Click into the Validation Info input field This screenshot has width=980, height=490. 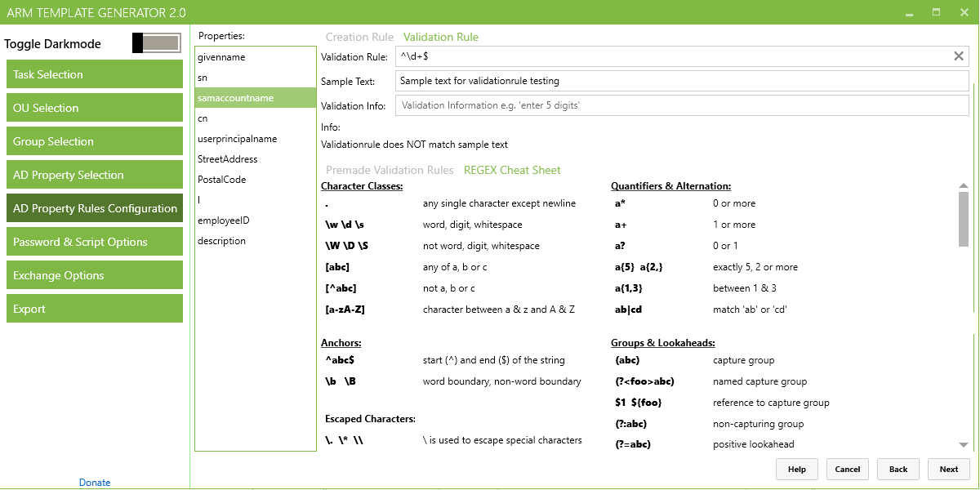682,105
